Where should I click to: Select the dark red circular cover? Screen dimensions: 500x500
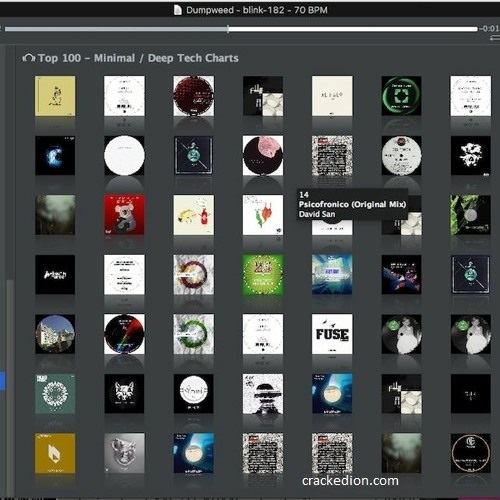(194, 96)
